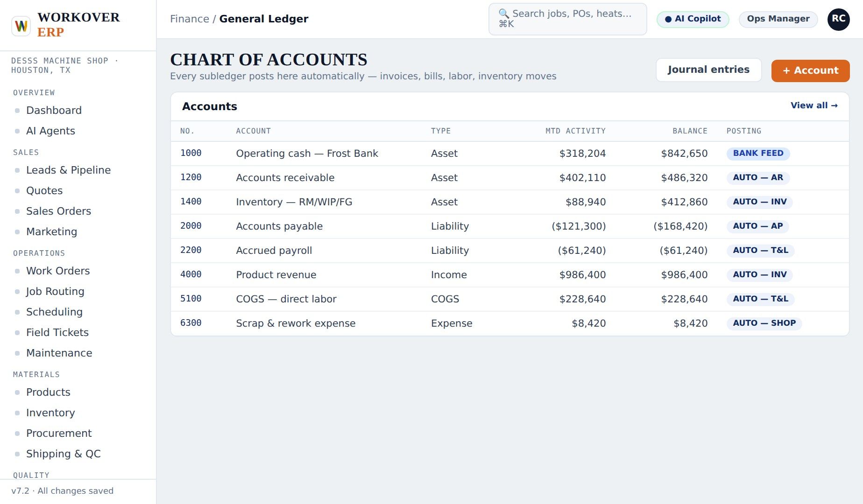
Task: Go to Dashboard in sidebar
Action: [x=54, y=111]
